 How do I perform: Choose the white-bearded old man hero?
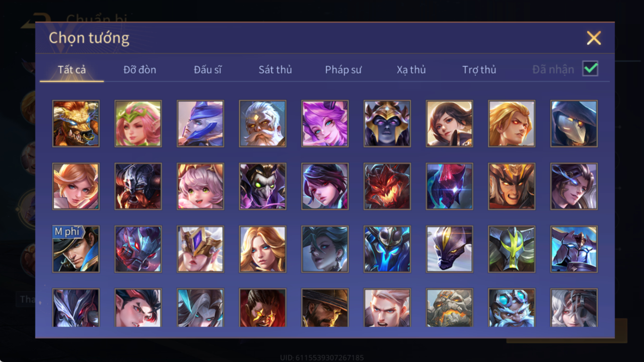[263, 124]
